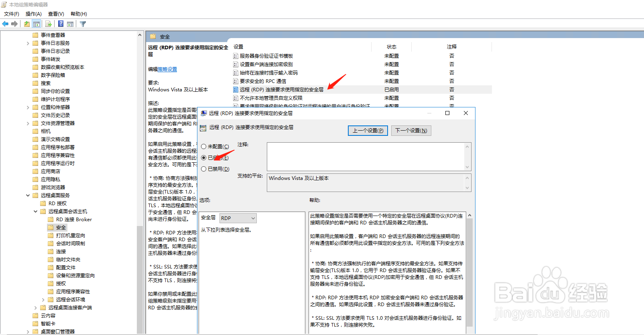644x335 pixels.
Task: Sort by the 状态 column header
Action: click(392, 47)
